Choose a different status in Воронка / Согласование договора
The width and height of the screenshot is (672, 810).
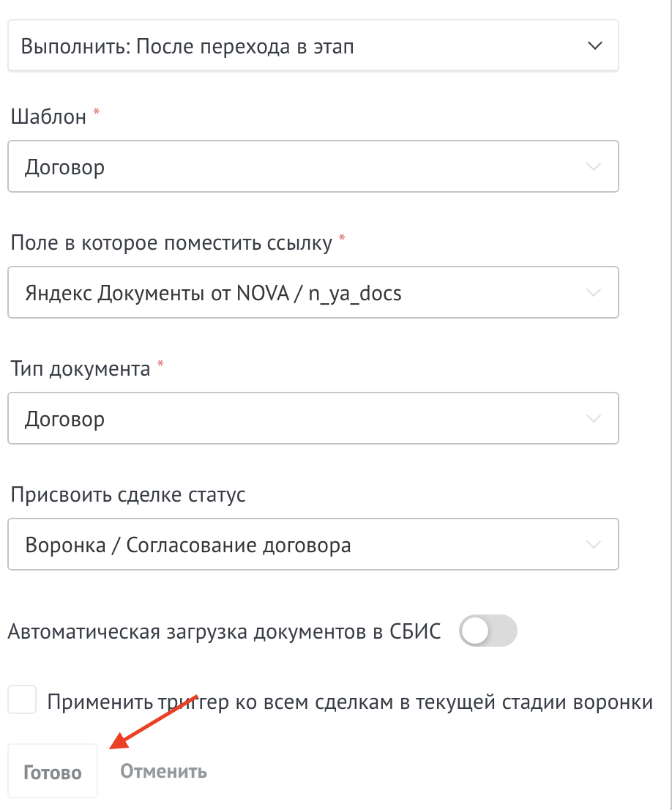[313, 544]
